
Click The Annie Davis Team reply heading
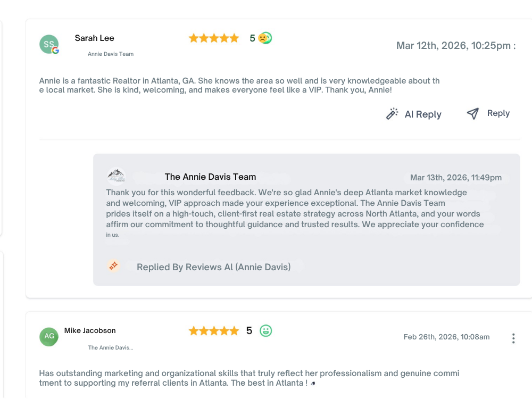pyautogui.click(x=210, y=177)
